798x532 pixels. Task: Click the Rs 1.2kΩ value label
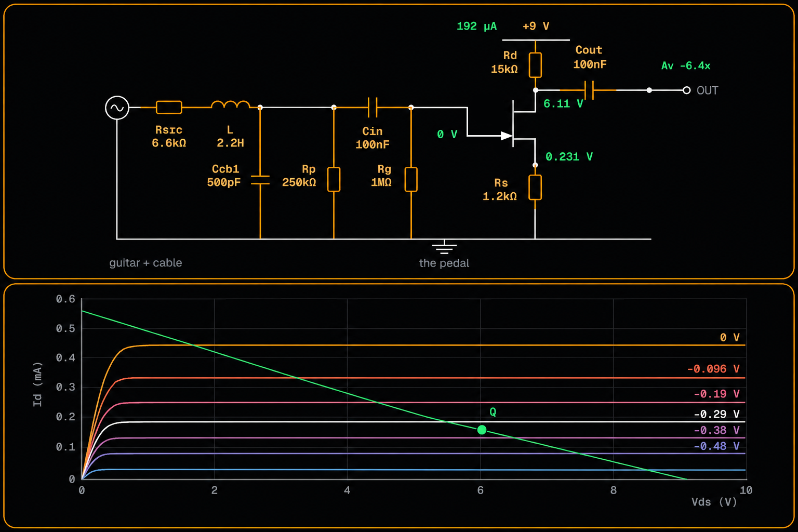tap(500, 190)
